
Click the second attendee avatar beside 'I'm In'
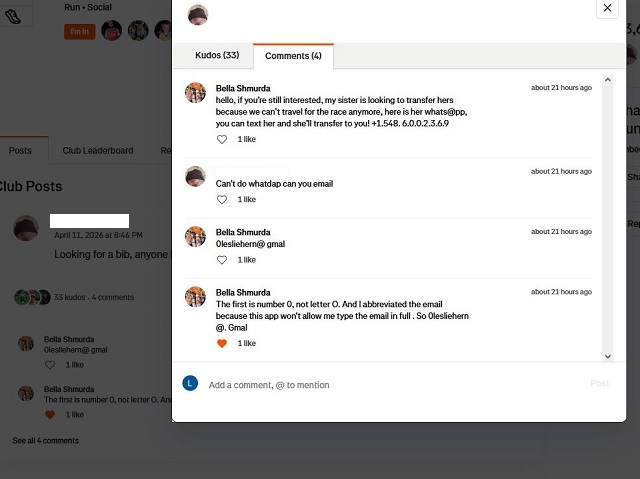click(138, 30)
